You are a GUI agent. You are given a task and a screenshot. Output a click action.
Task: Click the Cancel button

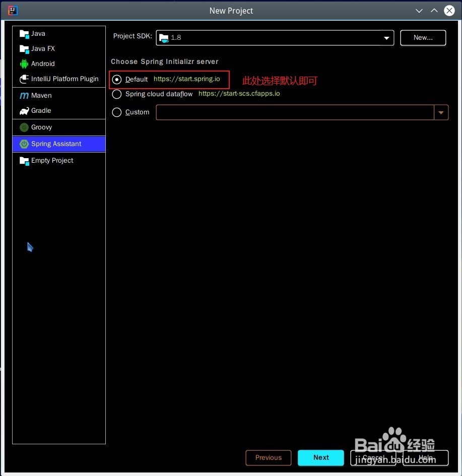click(373, 457)
